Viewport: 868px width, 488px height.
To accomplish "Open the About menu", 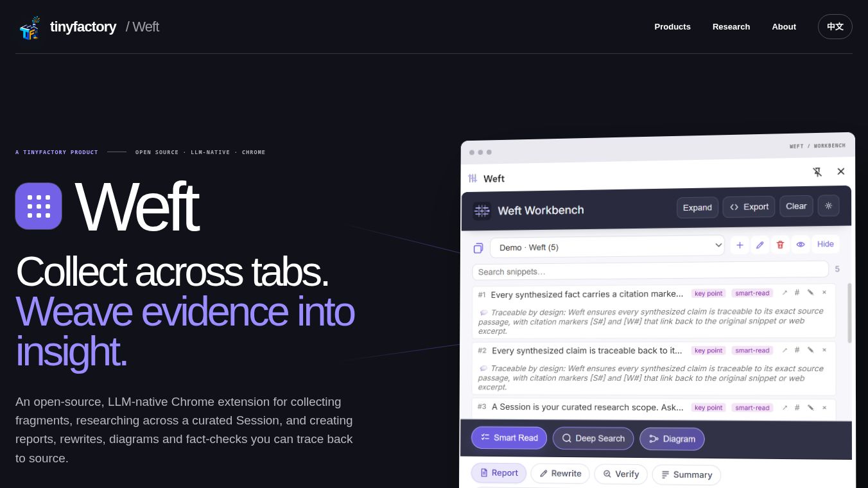I will (784, 27).
